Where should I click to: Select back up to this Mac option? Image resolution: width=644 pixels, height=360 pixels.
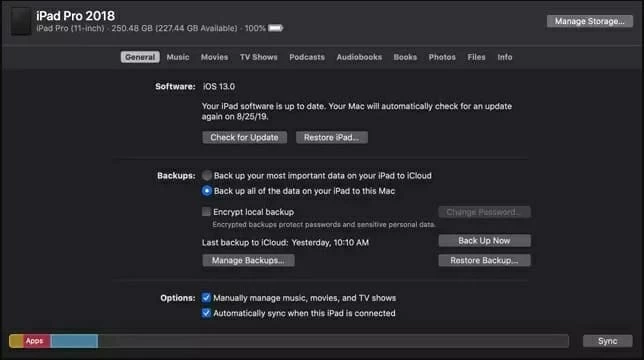(207, 191)
